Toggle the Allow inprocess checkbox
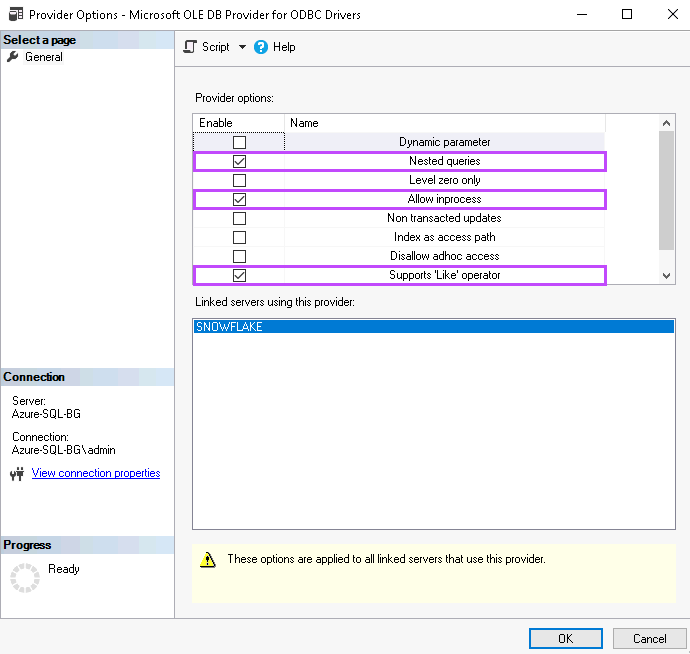The height and width of the screenshot is (654, 690). 239,199
